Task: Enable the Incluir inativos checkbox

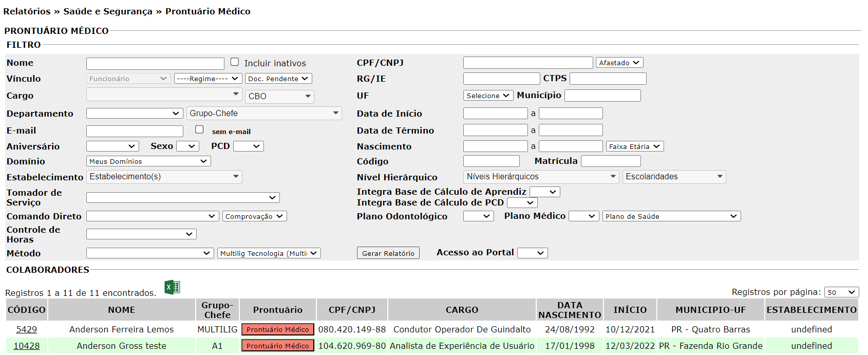Action: click(235, 62)
